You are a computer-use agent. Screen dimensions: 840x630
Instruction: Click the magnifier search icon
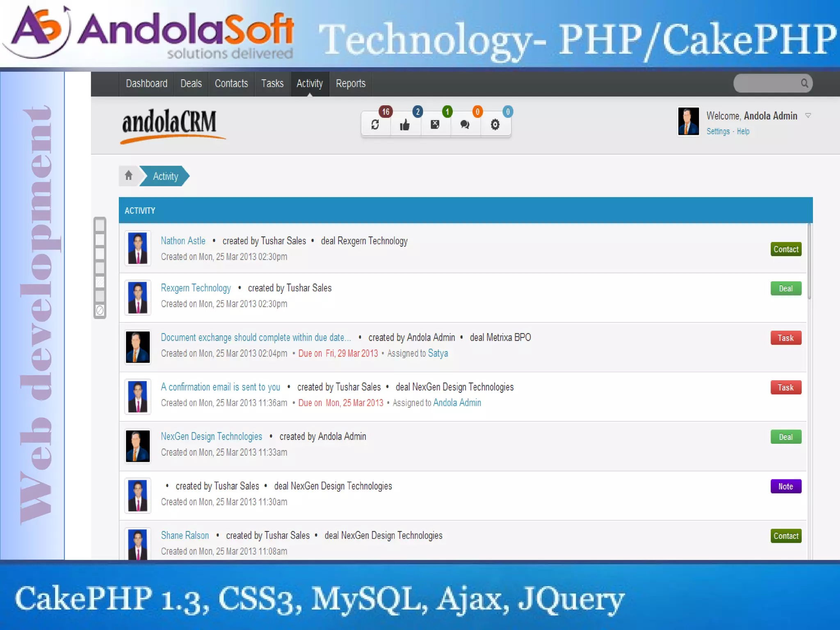pyautogui.click(x=804, y=83)
